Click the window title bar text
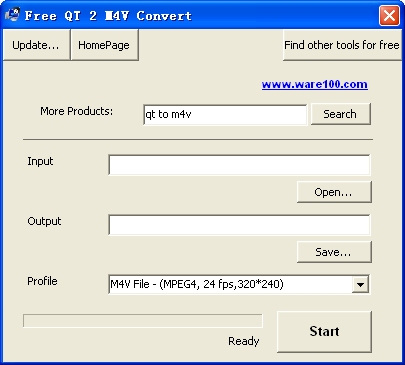Viewport: 405px width, 365px height. pos(108,16)
